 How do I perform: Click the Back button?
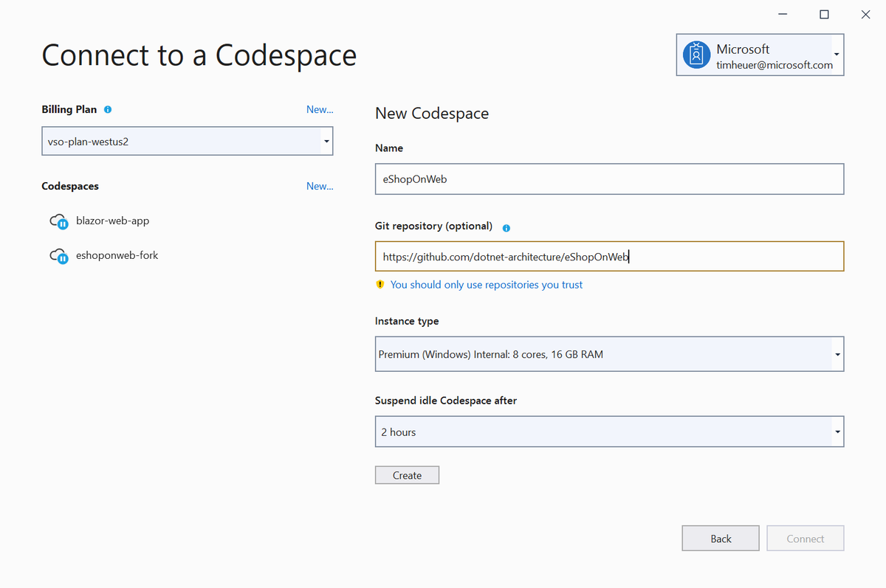[x=721, y=539]
